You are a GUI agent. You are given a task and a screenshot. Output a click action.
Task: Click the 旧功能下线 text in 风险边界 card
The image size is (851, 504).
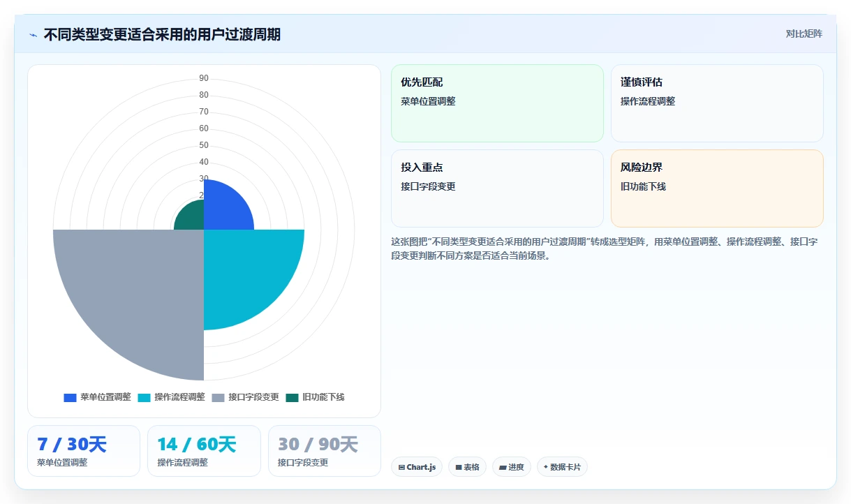[x=643, y=186]
